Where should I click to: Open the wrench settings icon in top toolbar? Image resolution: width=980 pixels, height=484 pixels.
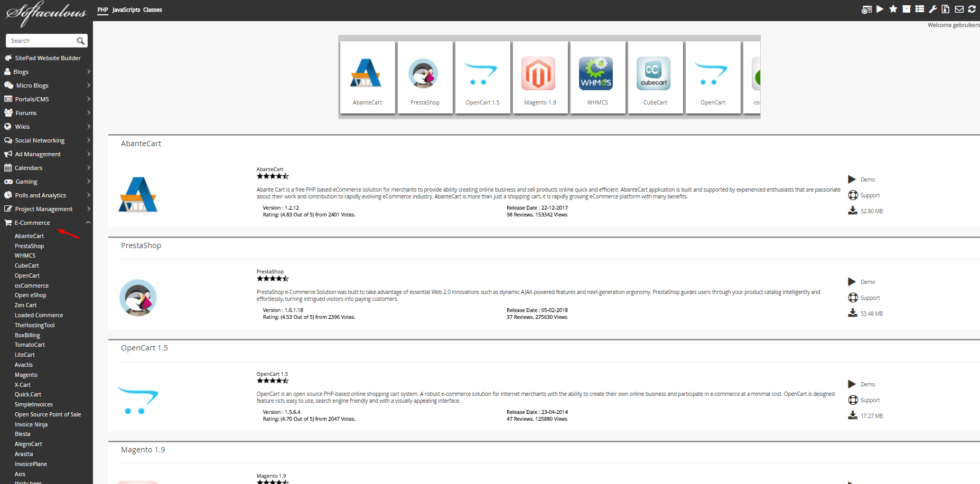932,9
